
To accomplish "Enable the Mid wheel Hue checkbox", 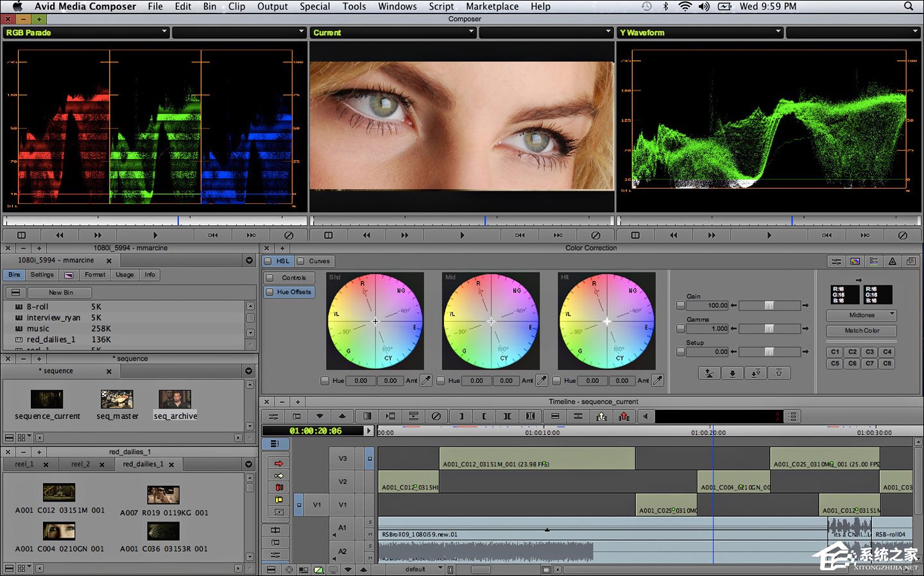I will click(x=441, y=380).
